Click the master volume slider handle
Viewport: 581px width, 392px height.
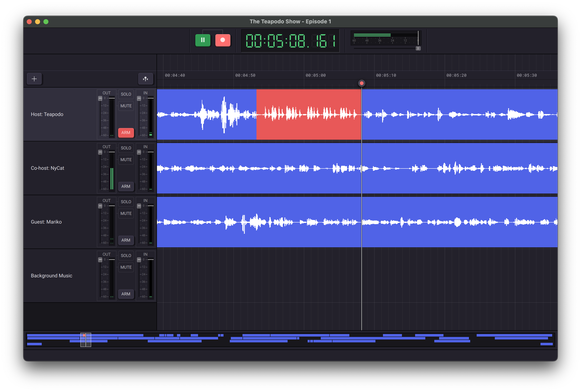[x=418, y=48]
